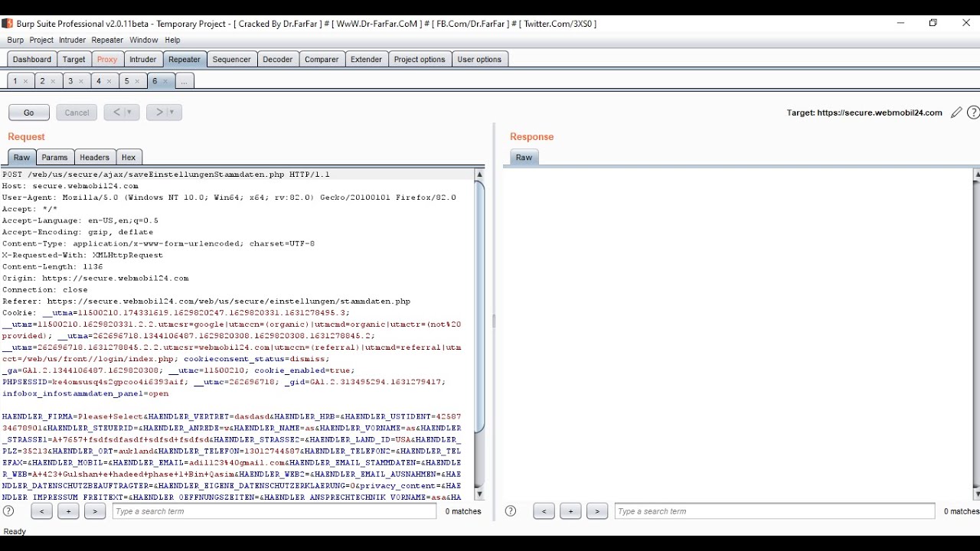Click request scrollbar up arrow
Screen dimensions: 980x551
coord(480,175)
